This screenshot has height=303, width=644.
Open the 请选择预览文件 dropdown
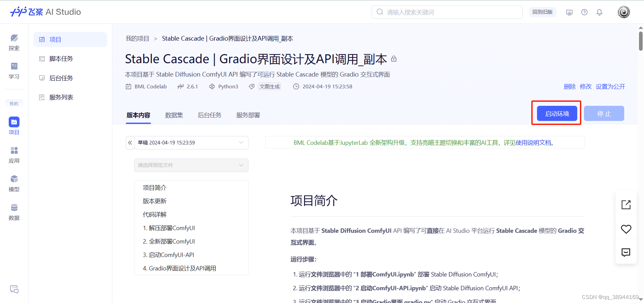pyautogui.click(x=191, y=165)
